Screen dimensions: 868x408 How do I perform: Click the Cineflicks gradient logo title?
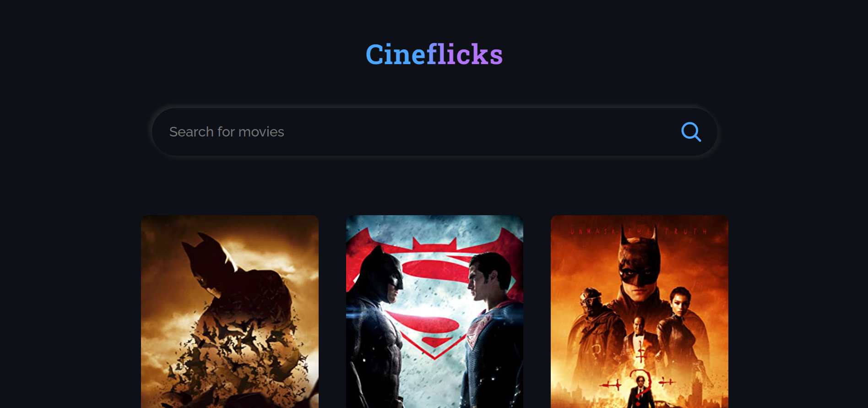(434, 54)
